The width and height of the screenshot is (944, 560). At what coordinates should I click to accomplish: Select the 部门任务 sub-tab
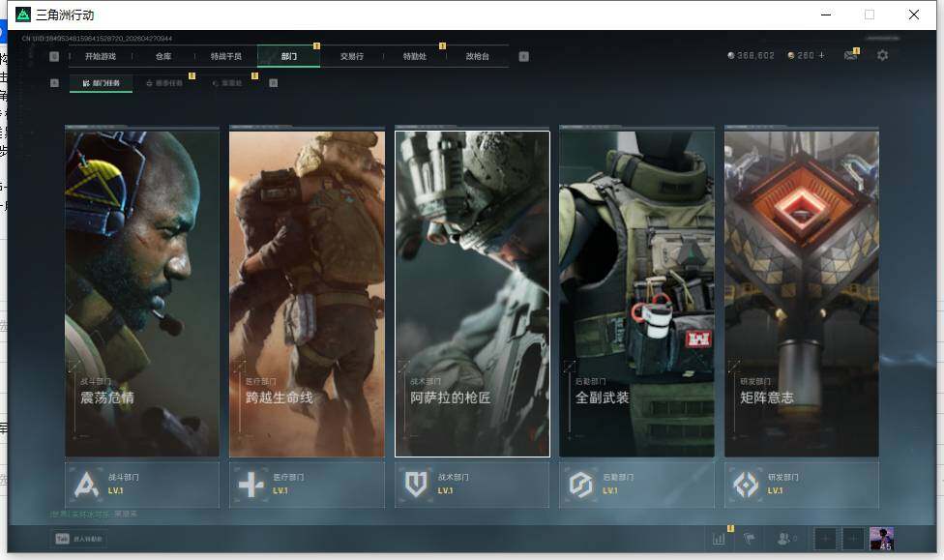[102, 83]
